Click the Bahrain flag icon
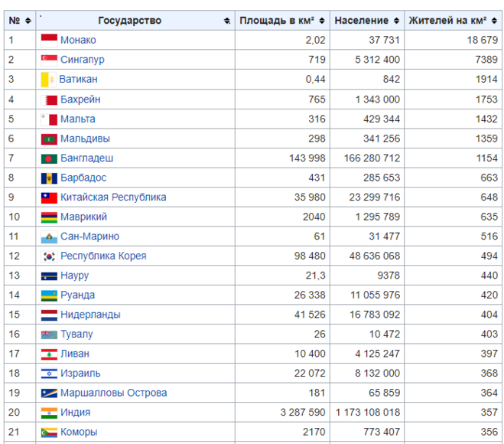 49,100
